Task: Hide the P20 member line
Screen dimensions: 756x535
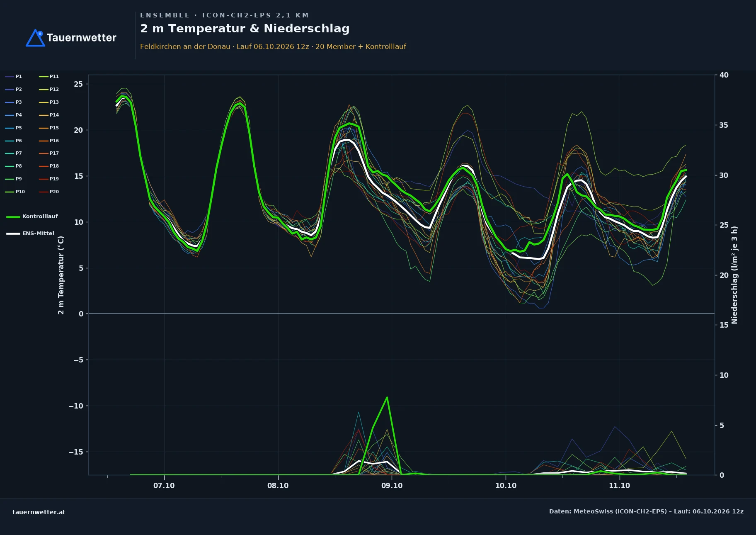Action: (x=49, y=192)
